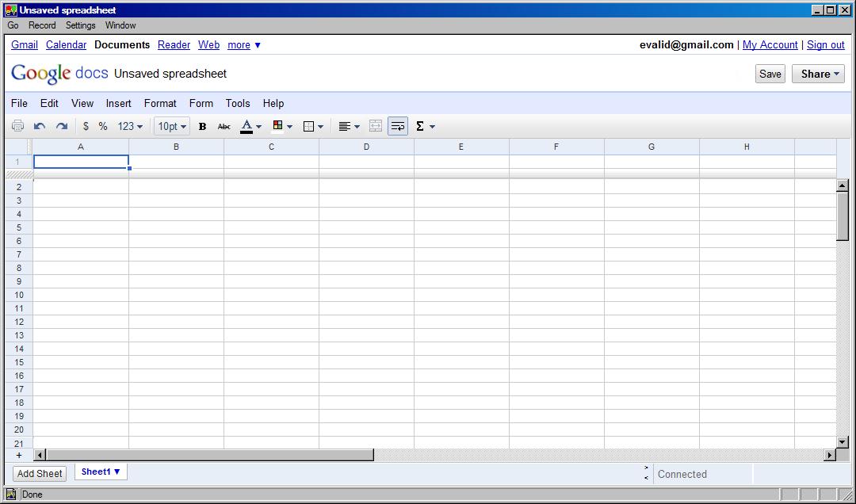
Task: Open the Format menu
Action: (x=160, y=103)
